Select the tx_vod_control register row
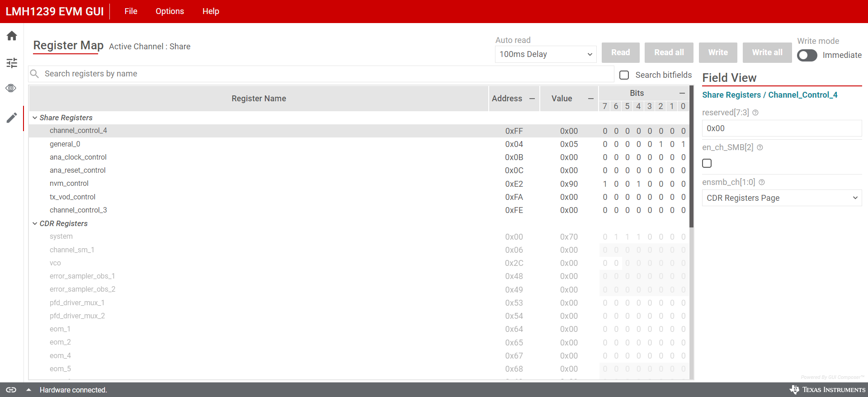 [359, 197]
